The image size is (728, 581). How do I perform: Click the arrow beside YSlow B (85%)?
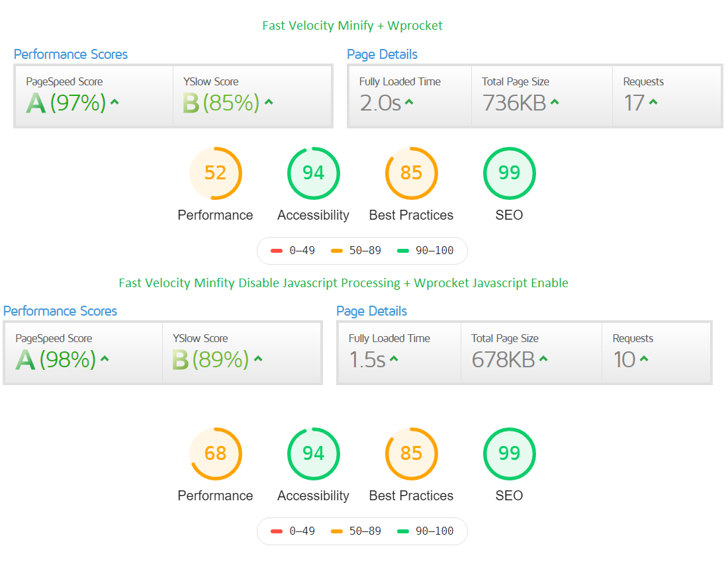point(269,102)
